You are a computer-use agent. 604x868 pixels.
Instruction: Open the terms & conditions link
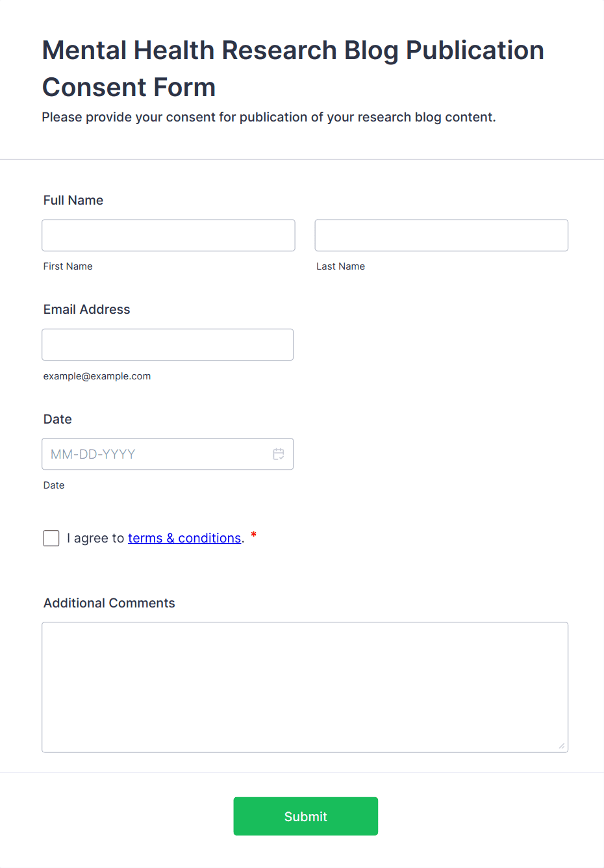(x=184, y=538)
